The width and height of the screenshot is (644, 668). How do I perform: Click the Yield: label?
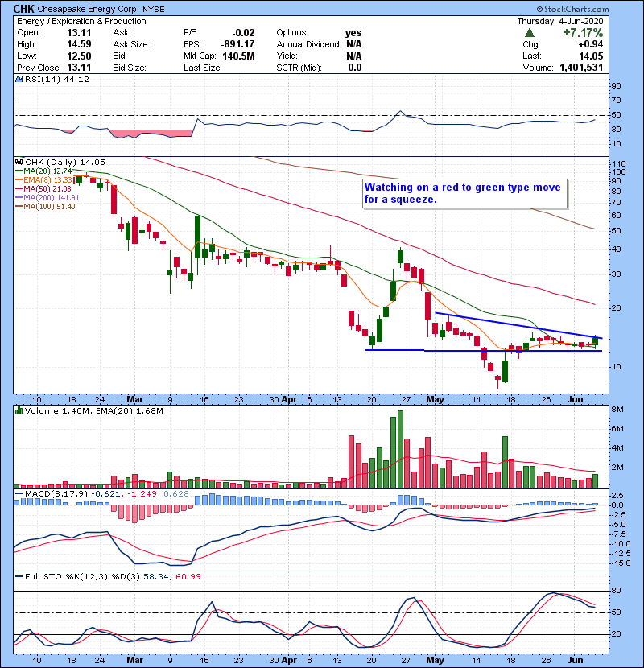[287, 56]
